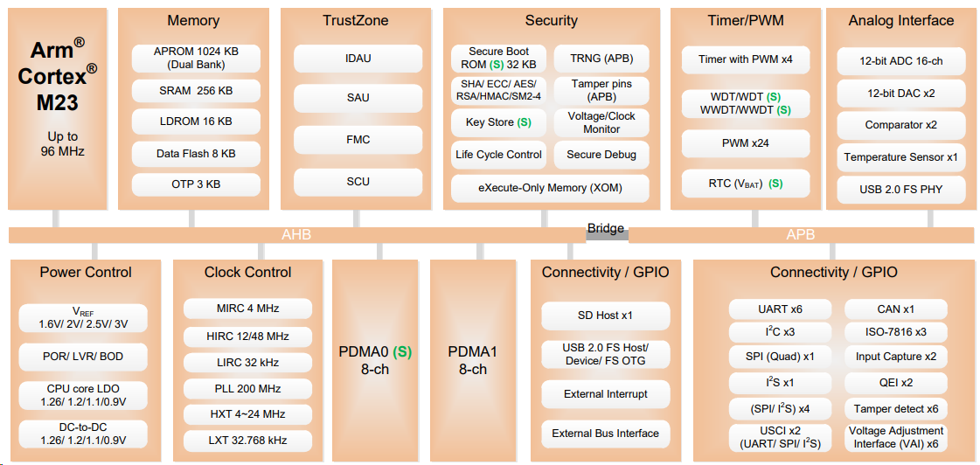Image resolution: width=980 pixels, height=465 pixels.
Task: Click the USCI x2 box
Action: point(780,438)
